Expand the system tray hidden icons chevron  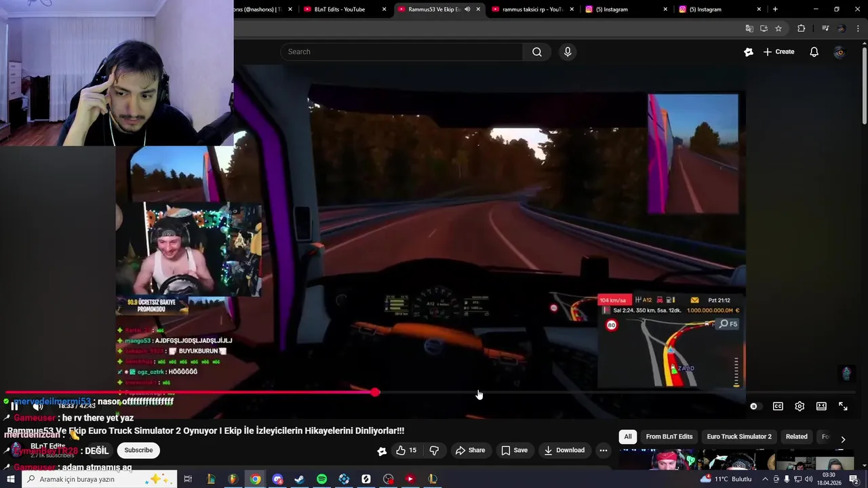tap(765, 479)
